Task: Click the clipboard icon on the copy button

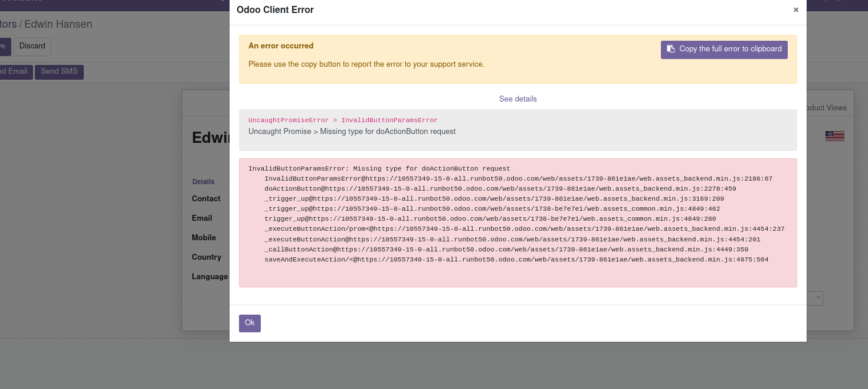Action: [671, 49]
